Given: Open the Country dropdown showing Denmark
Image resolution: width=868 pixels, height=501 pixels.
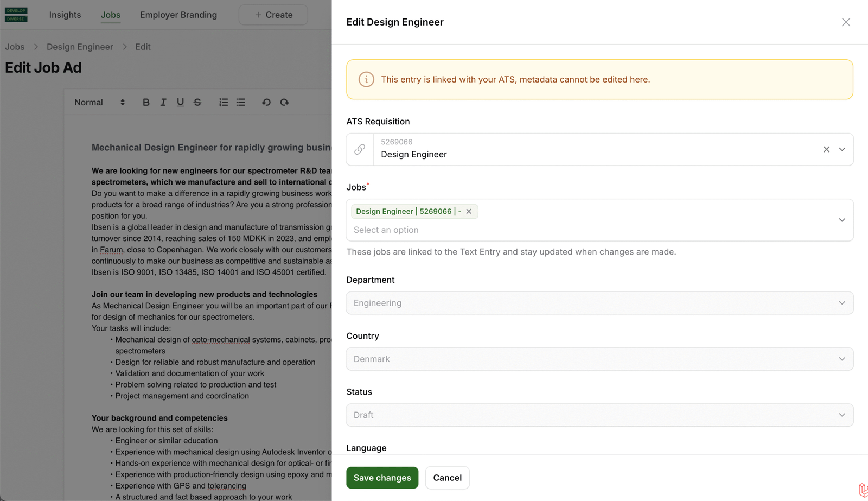Looking at the screenshot, I should [x=599, y=359].
